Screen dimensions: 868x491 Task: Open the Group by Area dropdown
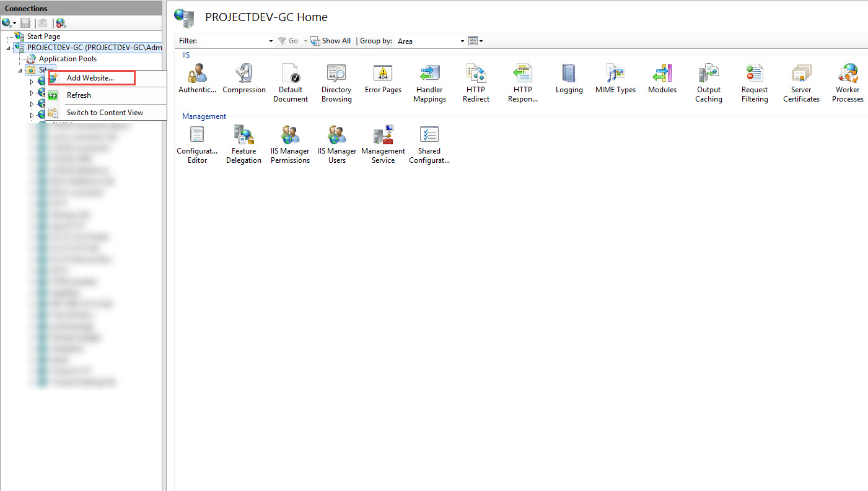tap(462, 41)
